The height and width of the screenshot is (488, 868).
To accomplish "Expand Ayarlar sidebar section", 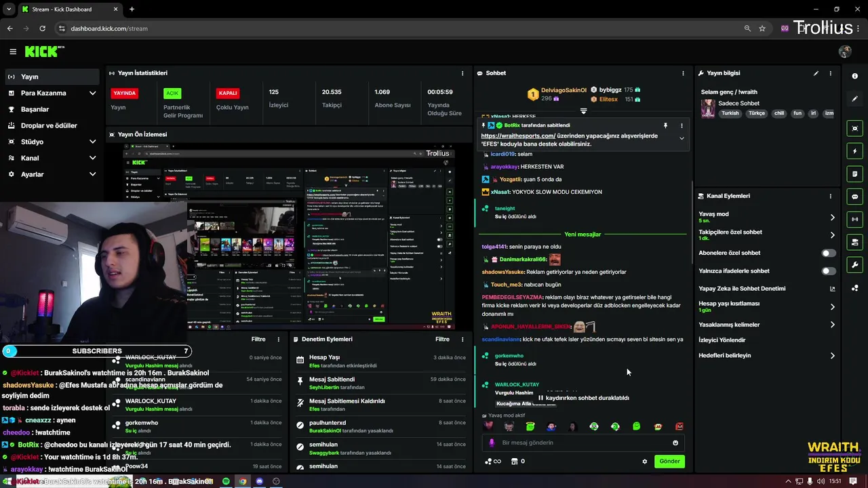I will coord(93,174).
